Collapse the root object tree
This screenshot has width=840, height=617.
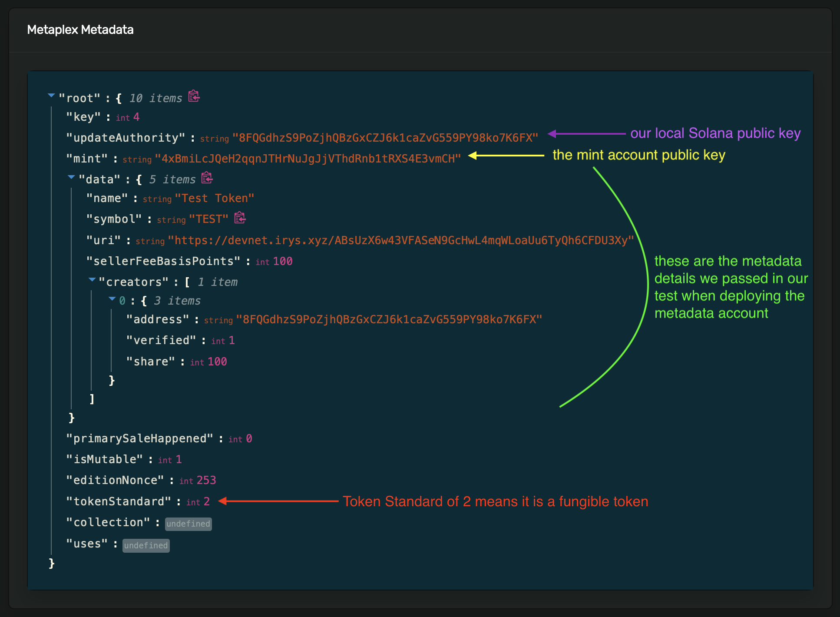[51, 96]
